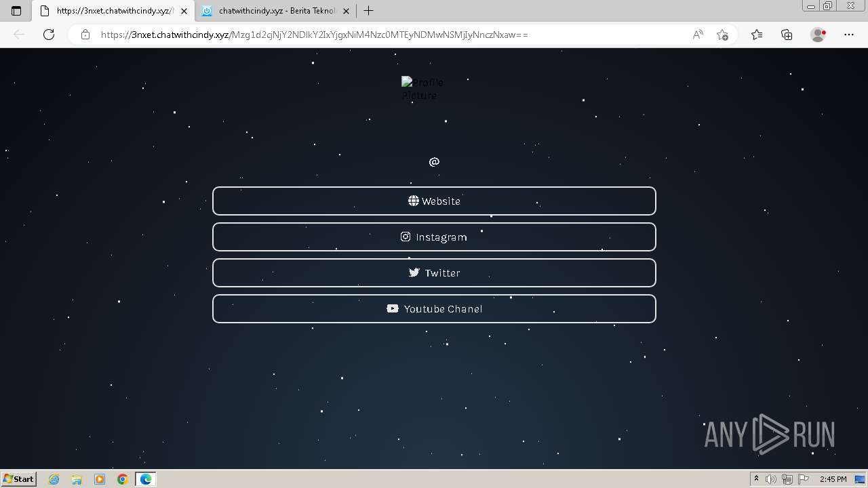868x488 pixels.
Task: Open the Youtube Chanel link button
Action: click(434, 308)
